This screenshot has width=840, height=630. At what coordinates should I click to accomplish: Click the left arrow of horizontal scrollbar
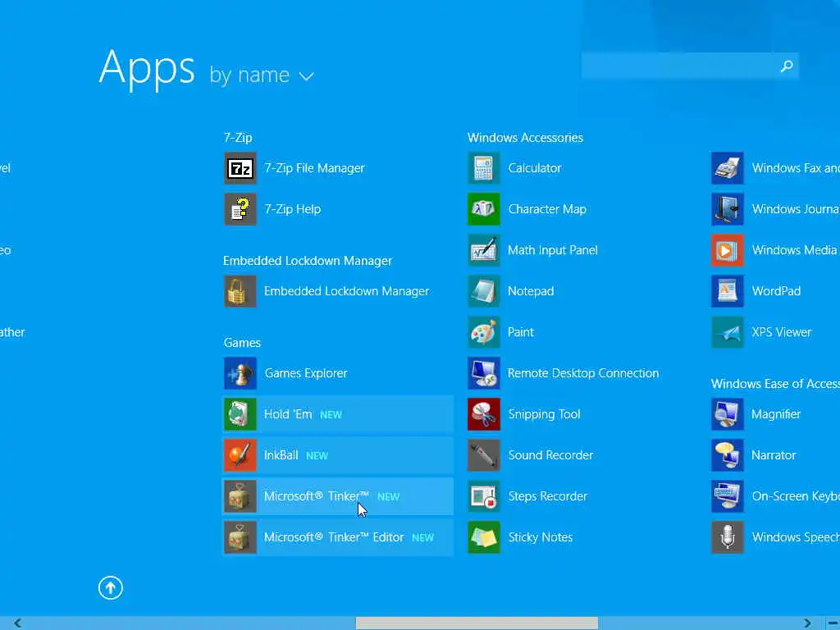pos(18,623)
